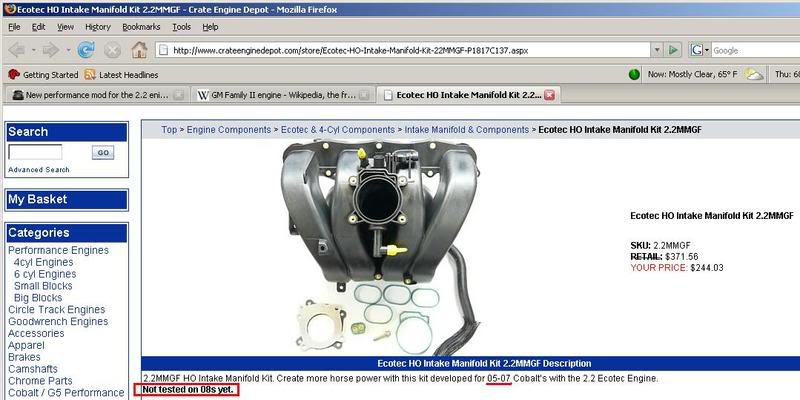Click the partly cloudy weather icon
The image size is (800, 400).
click(x=754, y=74)
